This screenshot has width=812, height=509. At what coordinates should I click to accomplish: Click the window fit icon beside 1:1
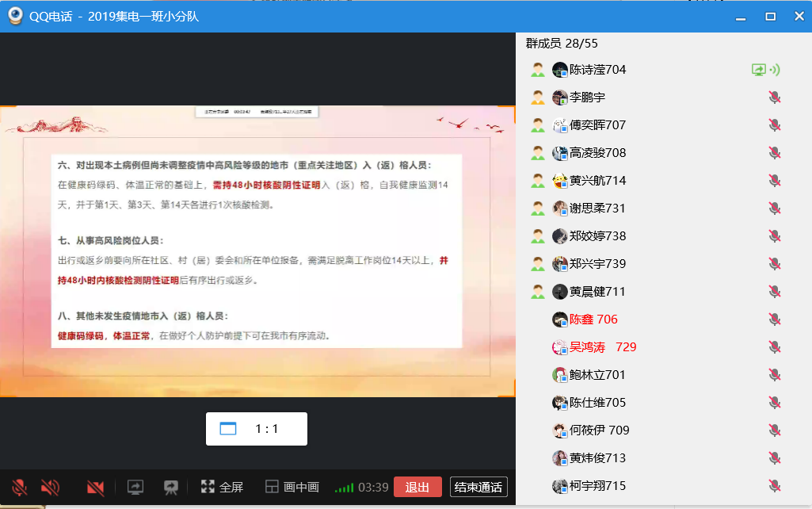pyautogui.click(x=228, y=429)
